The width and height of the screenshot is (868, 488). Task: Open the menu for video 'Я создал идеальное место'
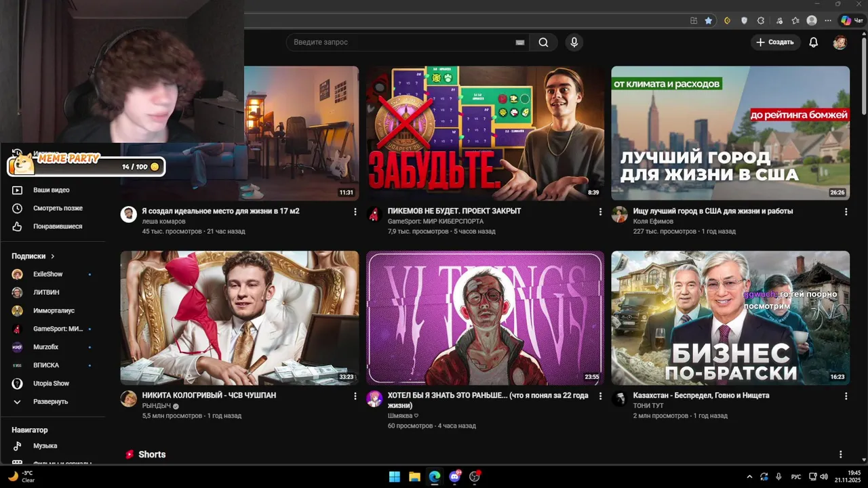point(355,212)
